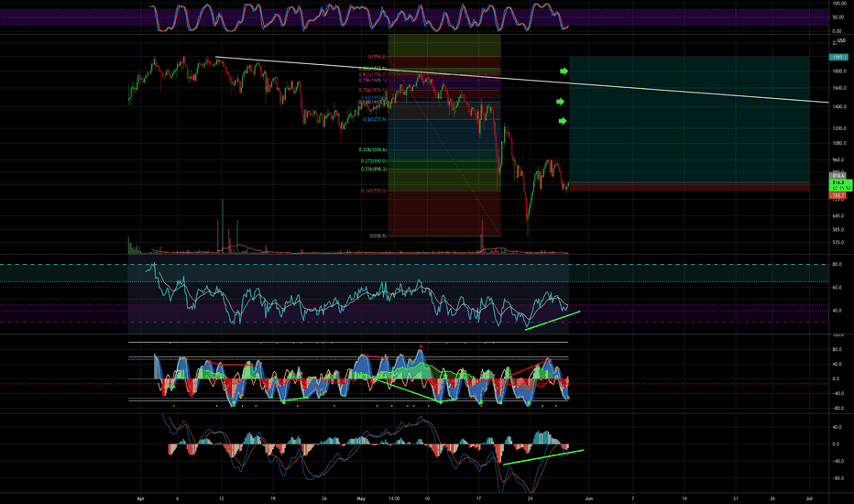Click the 1800.0 price scale value
This screenshot has width=854, height=504.
pos(839,71)
